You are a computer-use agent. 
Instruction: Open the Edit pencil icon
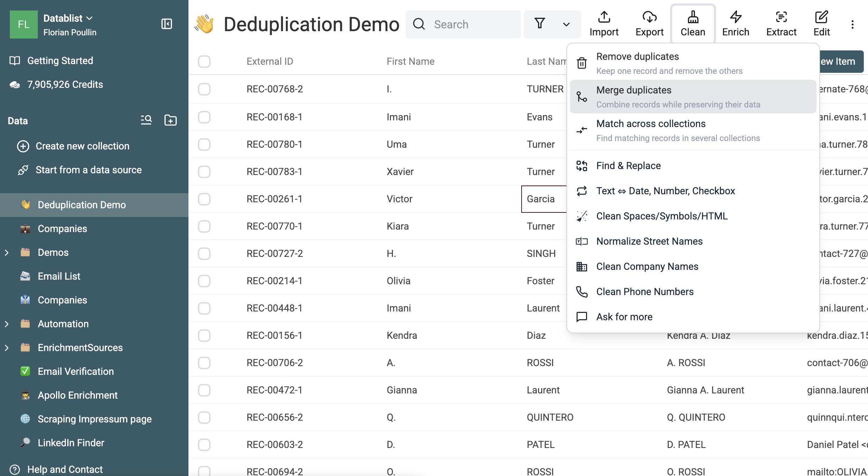[821, 17]
